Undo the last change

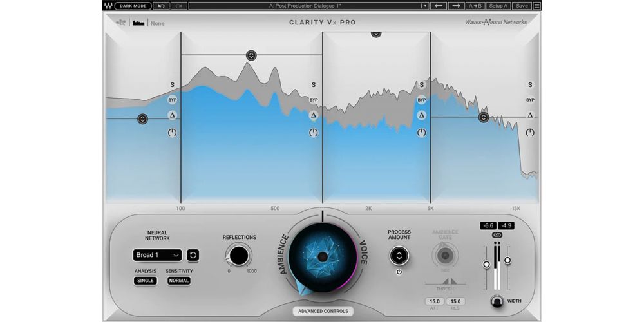tap(161, 6)
